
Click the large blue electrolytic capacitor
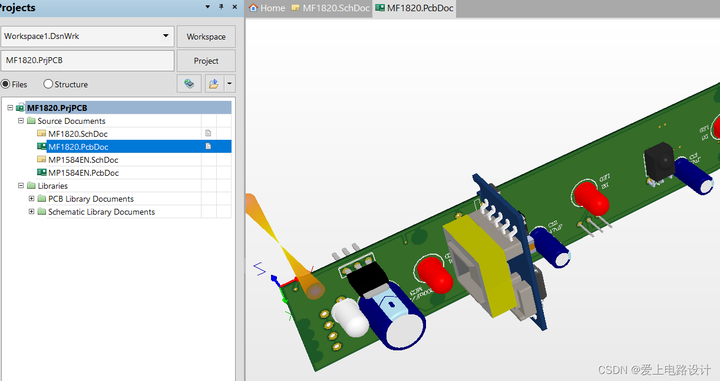pos(394,316)
